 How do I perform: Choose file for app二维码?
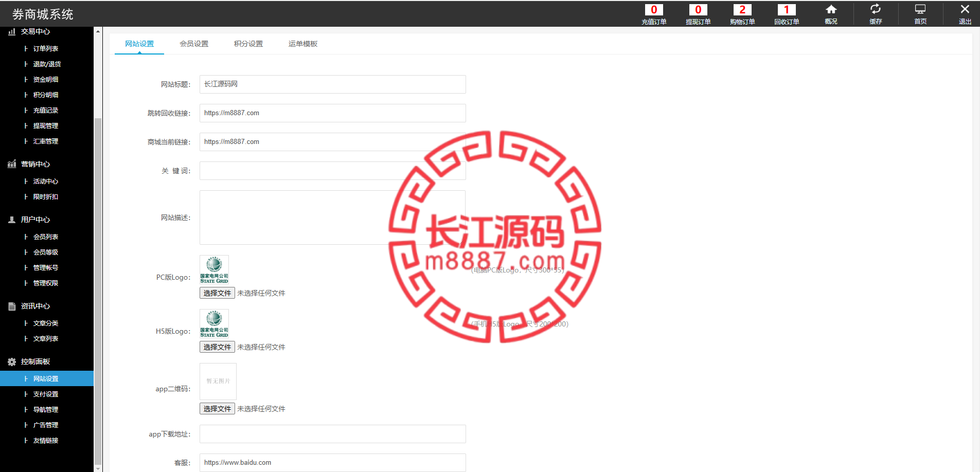[x=217, y=409]
